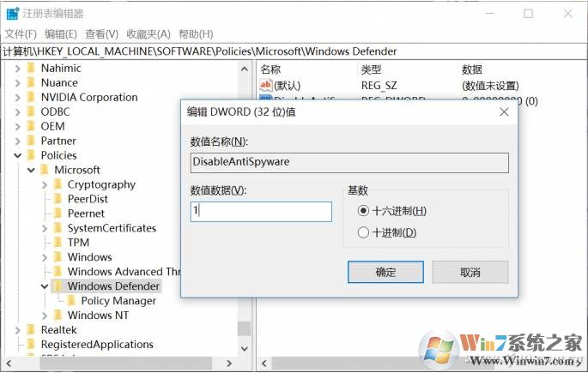Close the 编辑 DWORD dialog

point(505,112)
